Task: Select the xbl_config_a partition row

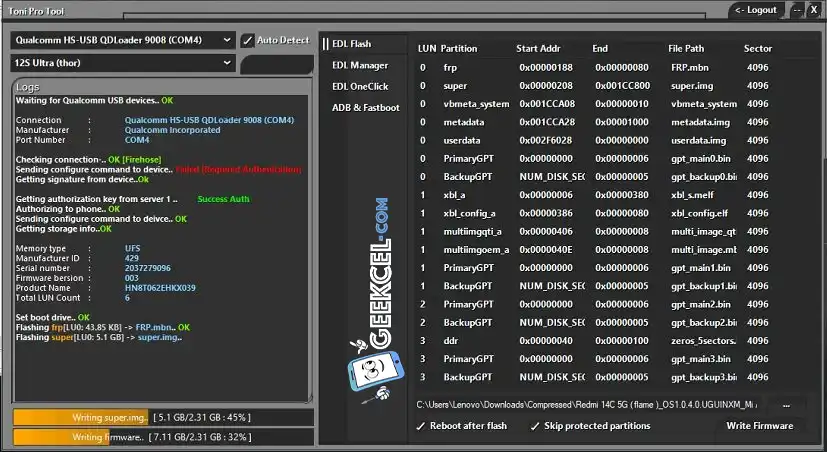Action: point(593,213)
